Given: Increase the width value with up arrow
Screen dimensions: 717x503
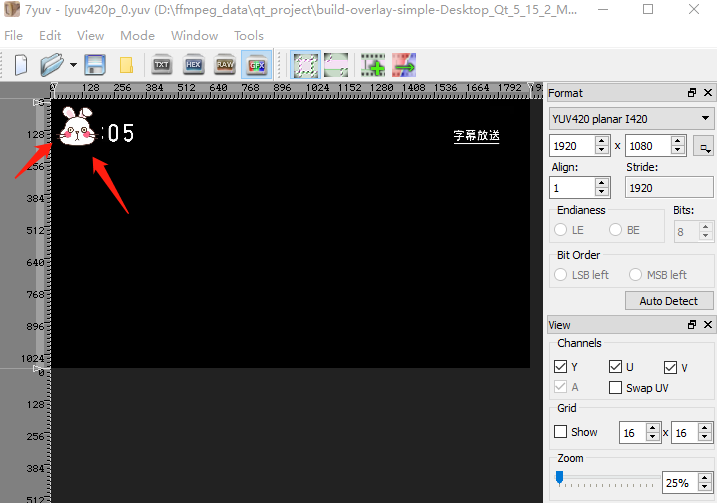Looking at the screenshot, I should click(x=602, y=141).
